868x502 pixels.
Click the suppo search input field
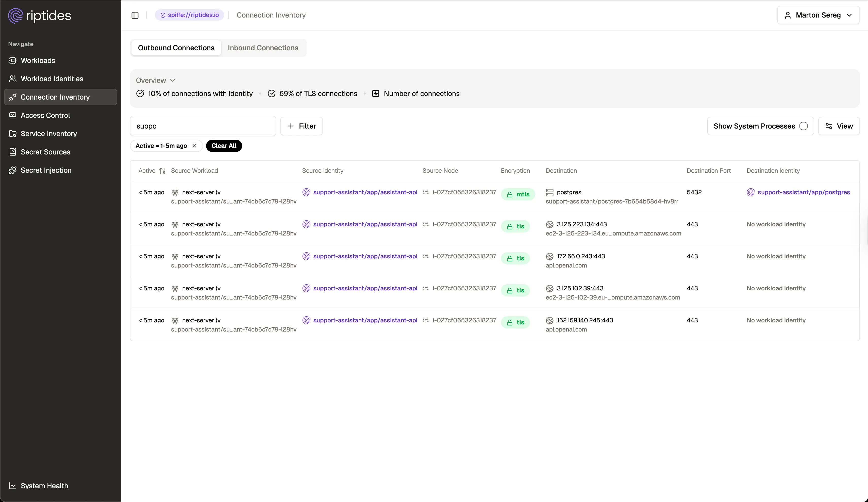[203, 126]
